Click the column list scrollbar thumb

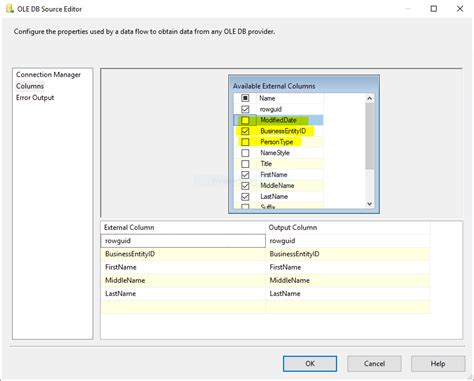click(x=369, y=136)
